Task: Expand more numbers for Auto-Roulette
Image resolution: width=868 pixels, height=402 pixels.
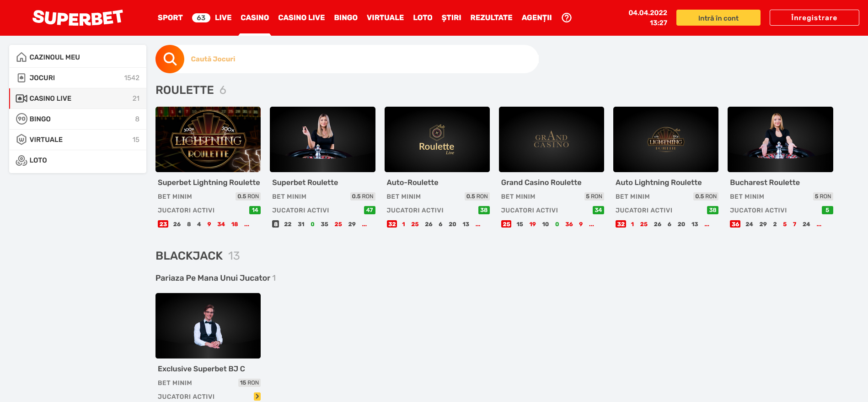Action: tap(478, 224)
